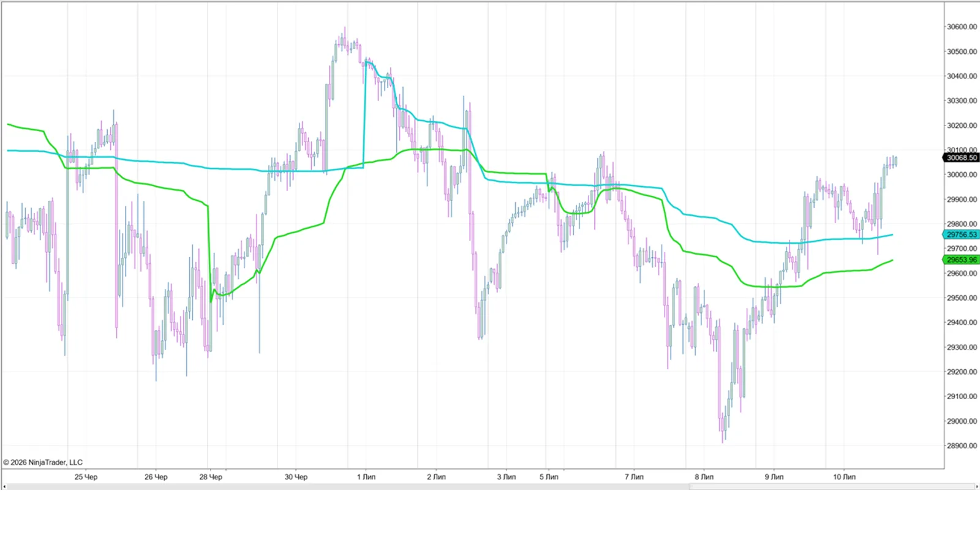The height and width of the screenshot is (551, 980).
Task: Click the empty scrollbar track left of the thumb
Action: click(x=348, y=487)
